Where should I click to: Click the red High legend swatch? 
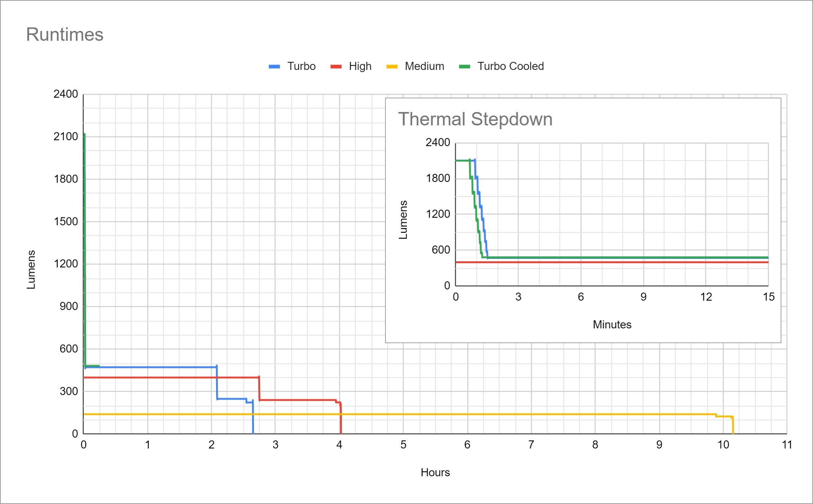(x=336, y=66)
